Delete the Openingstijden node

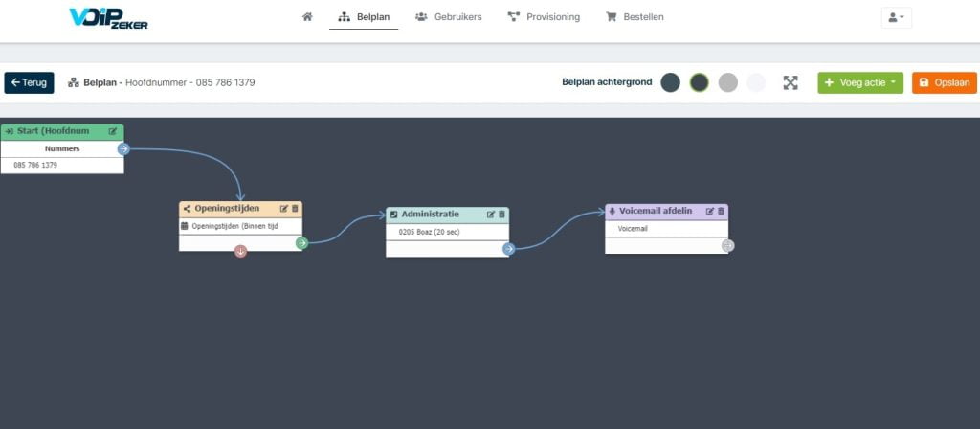[295, 208]
